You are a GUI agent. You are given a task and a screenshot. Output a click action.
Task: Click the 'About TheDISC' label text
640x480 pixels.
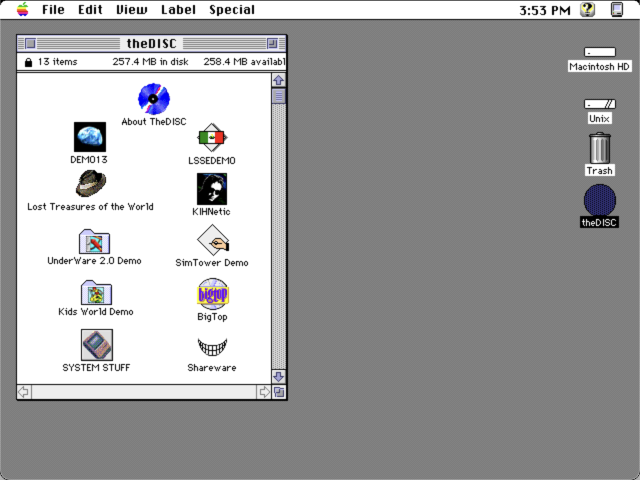point(154,122)
